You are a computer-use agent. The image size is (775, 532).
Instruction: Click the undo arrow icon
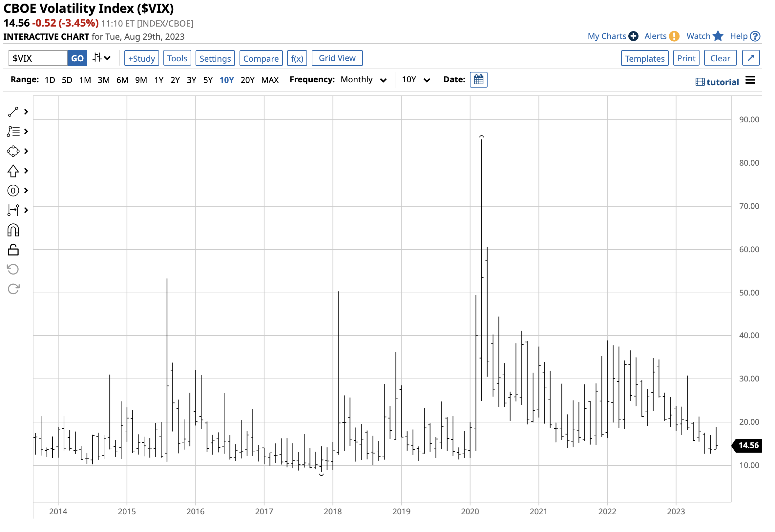[13, 270]
